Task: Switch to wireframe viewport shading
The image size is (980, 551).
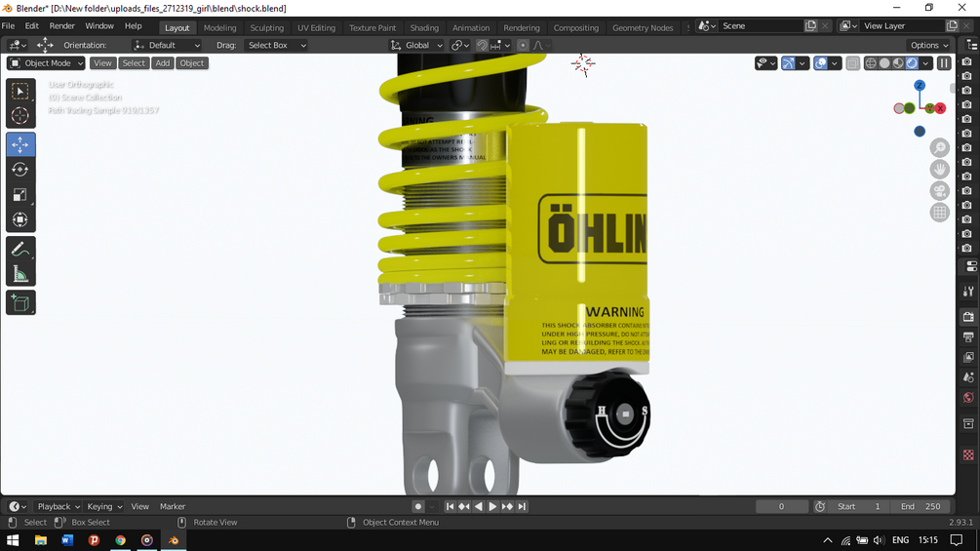Action: 871,63
